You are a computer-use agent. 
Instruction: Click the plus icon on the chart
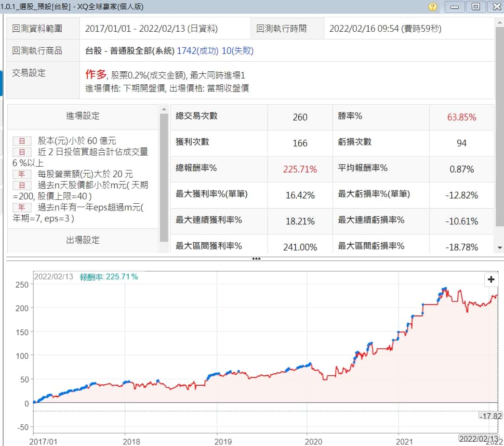(x=491, y=280)
